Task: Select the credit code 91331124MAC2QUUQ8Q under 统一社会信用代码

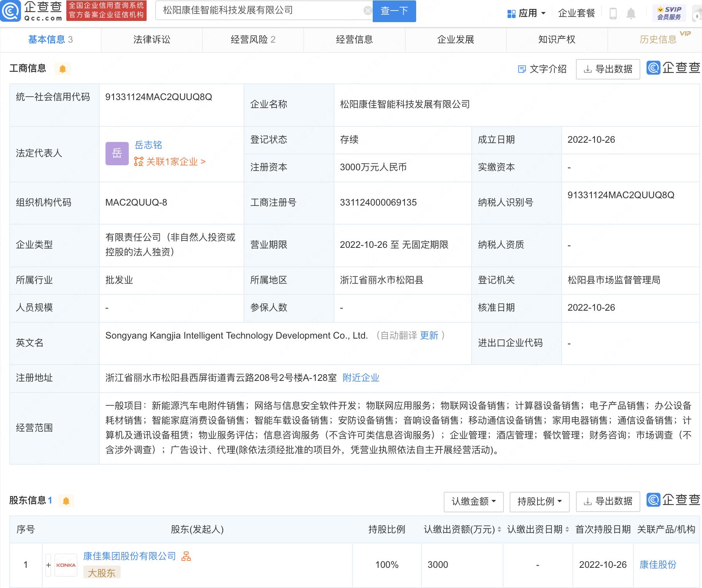Action: point(159,97)
